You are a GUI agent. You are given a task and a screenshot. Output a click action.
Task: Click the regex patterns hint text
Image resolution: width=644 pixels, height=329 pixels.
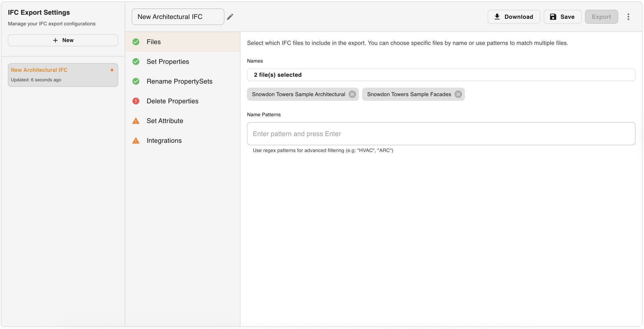(x=323, y=150)
